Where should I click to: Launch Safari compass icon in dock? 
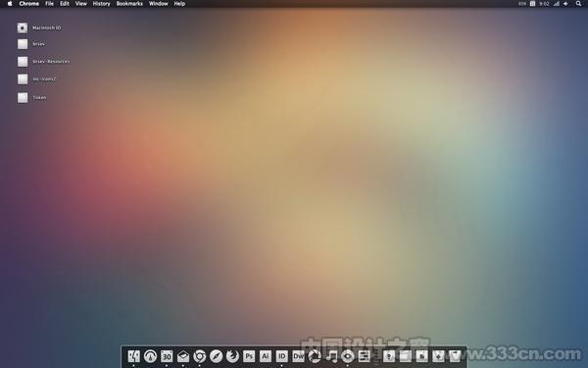216,356
